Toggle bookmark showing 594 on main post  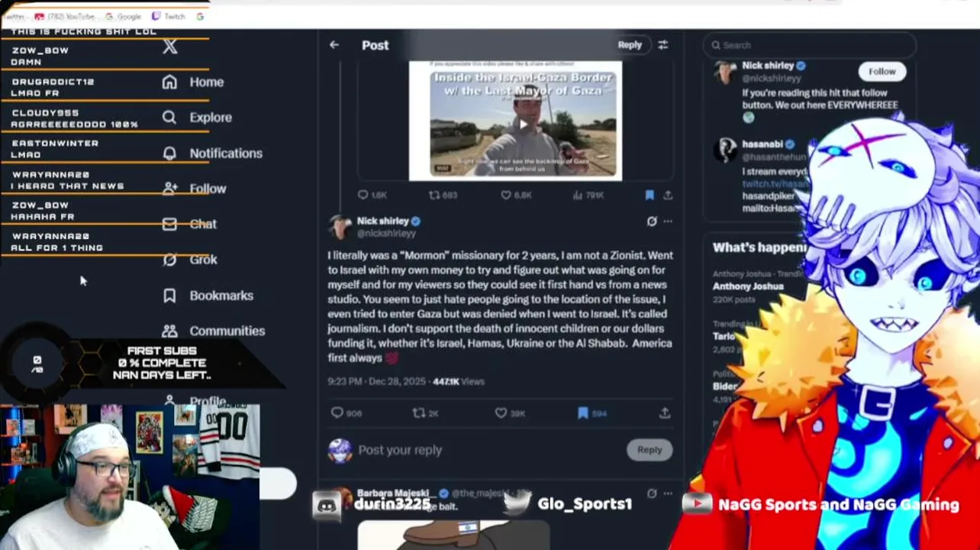[592, 412]
